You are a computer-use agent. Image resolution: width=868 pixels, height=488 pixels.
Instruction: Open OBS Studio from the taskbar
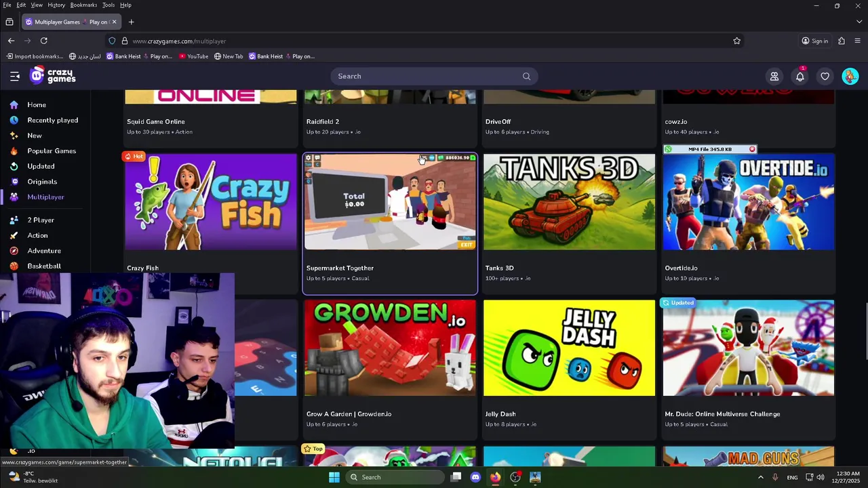coord(515,477)
